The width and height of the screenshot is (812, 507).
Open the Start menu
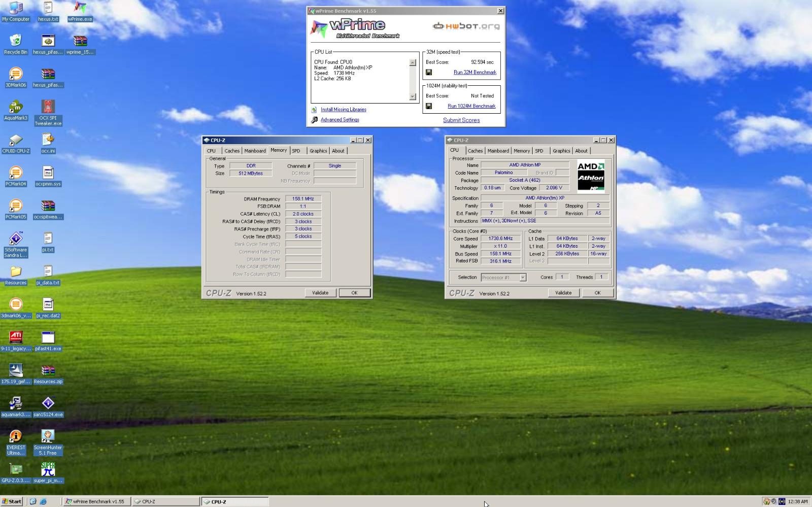pyautogui.click(x=12, y=501)
